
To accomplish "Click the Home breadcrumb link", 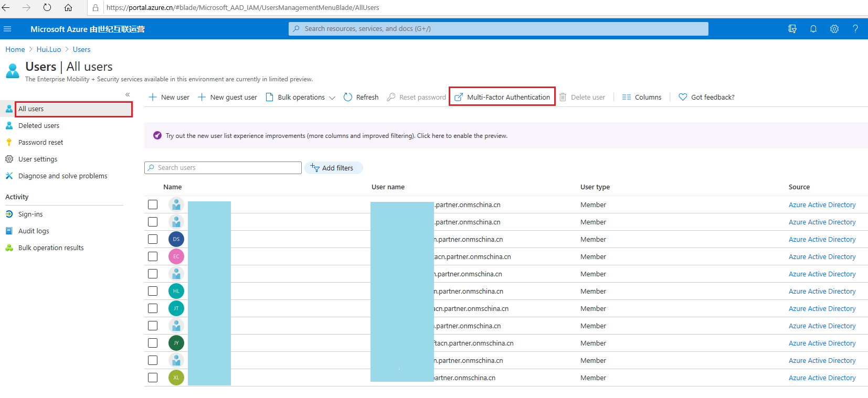I will click(x=15, y=49).
